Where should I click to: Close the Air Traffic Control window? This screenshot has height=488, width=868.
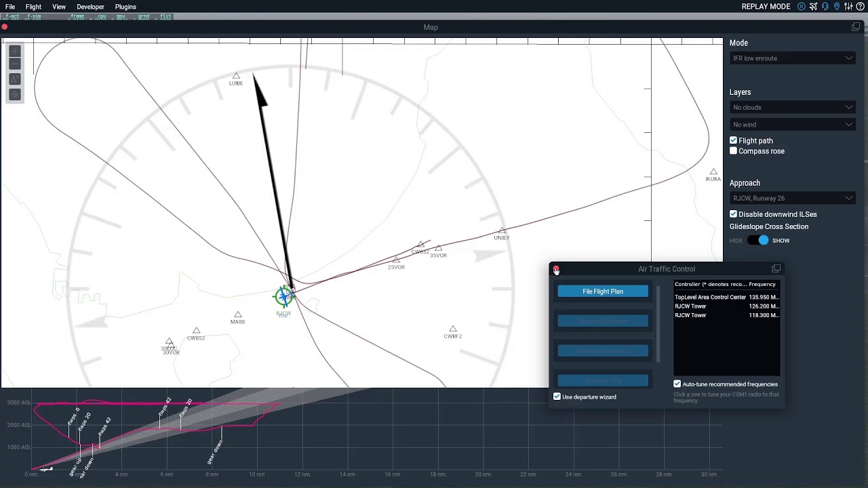pyautogui.click(x=556, y=270)
